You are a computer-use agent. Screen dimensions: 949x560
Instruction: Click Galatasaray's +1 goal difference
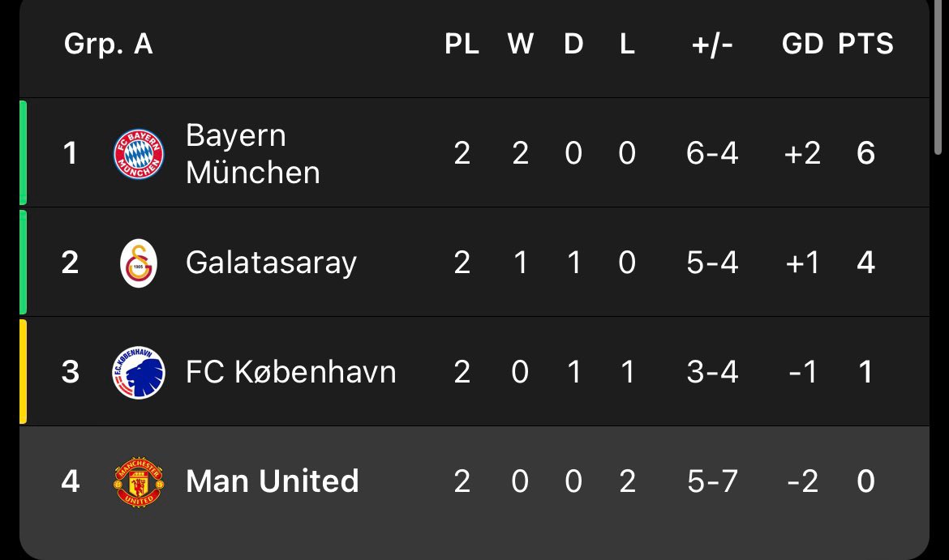click(x=802, y=263)
